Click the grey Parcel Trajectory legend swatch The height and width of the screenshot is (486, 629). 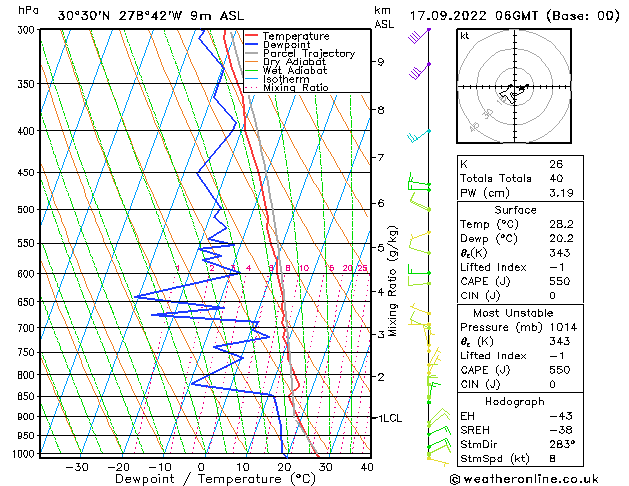click(251, 53)
